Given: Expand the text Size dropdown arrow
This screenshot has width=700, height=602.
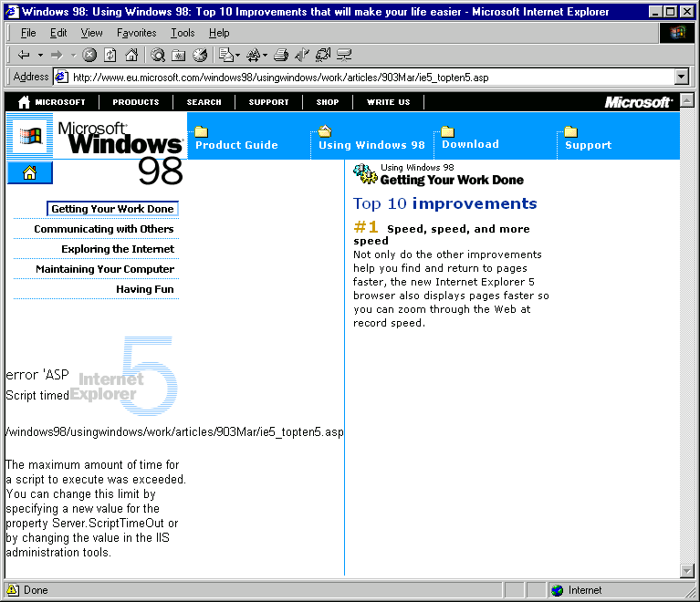Looking at the screenshot, I should coord(266,56).
